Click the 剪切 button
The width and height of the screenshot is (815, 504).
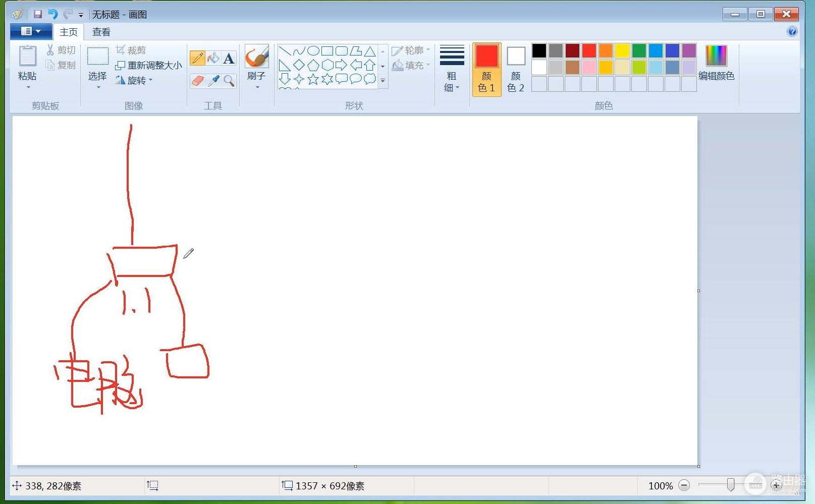tap(61, 50)
